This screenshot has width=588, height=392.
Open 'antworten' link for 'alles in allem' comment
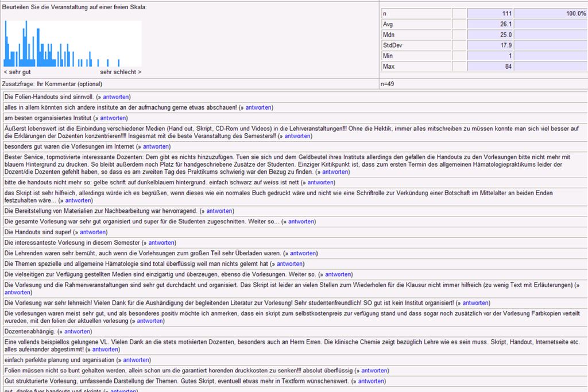pos(258,107)
